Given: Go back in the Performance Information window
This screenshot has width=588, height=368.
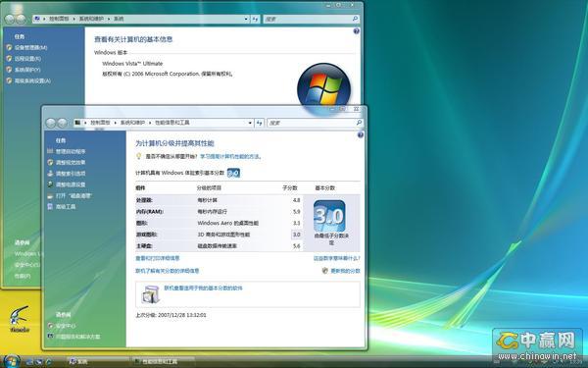Looking at the screenshot, I should (51, 123).
